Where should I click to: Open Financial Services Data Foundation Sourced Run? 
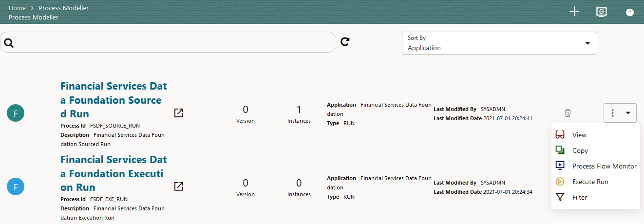click(114, 100)
